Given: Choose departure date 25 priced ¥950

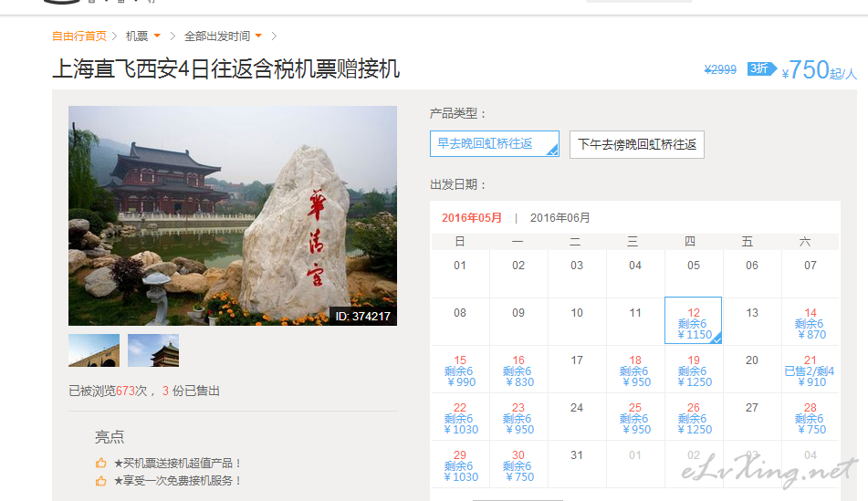Looking at the screenshot, I should point(635,419).
